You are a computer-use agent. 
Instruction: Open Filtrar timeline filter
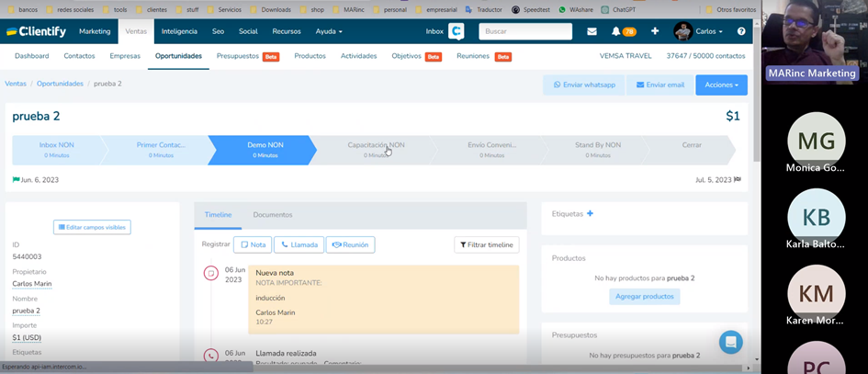pos(487,244)
